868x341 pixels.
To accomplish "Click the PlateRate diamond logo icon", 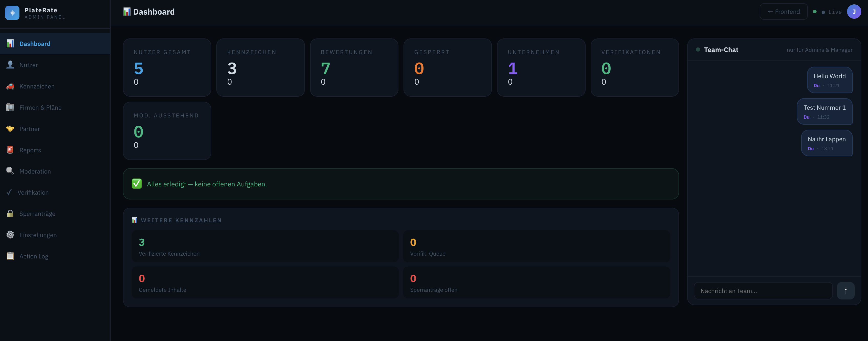I will pos(13,13).
